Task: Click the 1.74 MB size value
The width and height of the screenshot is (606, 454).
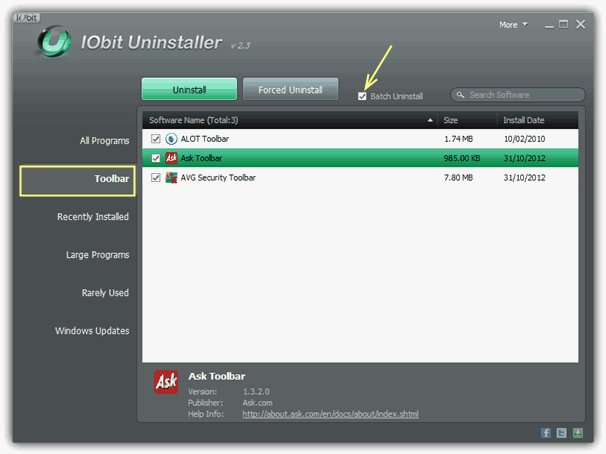Action: click(458, 139)
